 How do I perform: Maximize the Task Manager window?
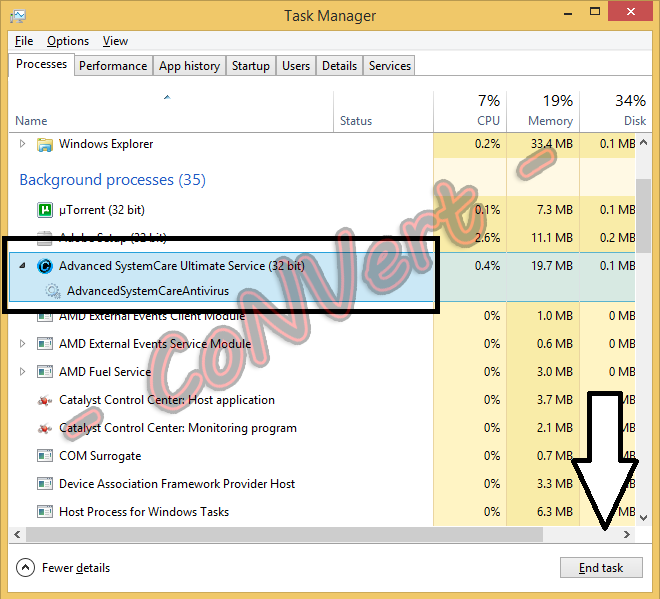coord(595,12)
